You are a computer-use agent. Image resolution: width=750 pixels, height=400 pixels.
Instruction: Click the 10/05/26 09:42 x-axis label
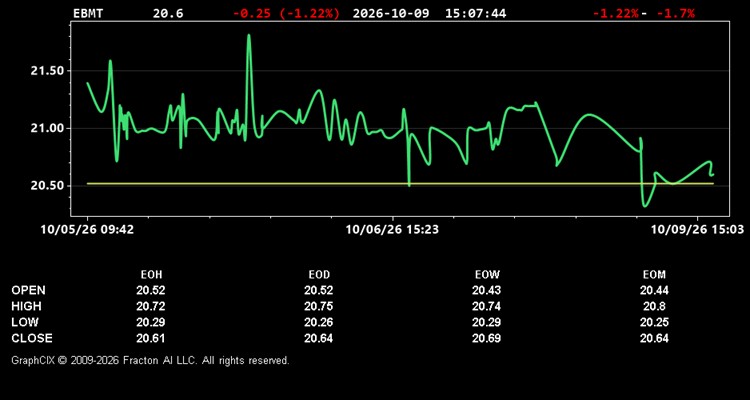87,229
